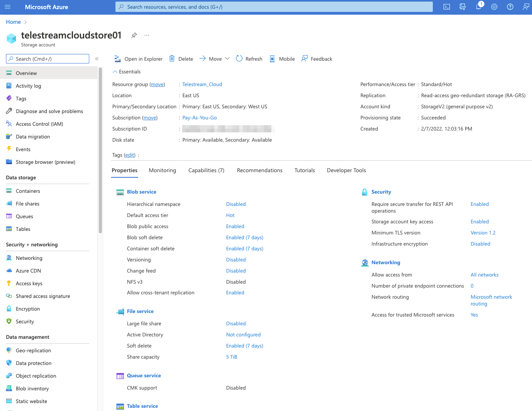The width and height of the screenshot is (532, 411).
Task: Open Geo-replication in the sidebar
Action: (x=48, y=350)
